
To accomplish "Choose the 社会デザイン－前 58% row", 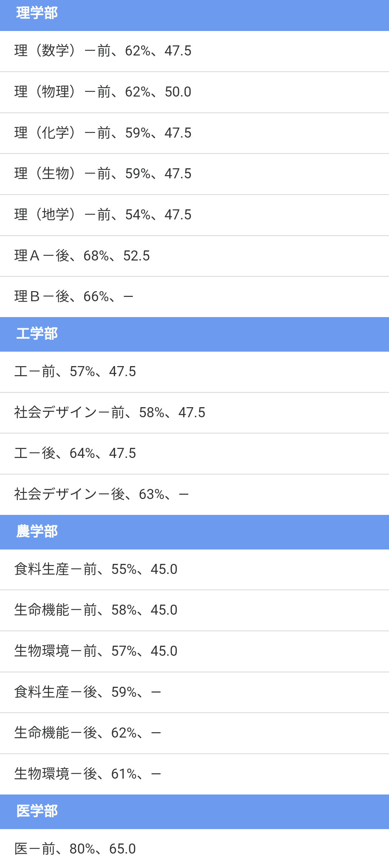I will pos(194,413).
